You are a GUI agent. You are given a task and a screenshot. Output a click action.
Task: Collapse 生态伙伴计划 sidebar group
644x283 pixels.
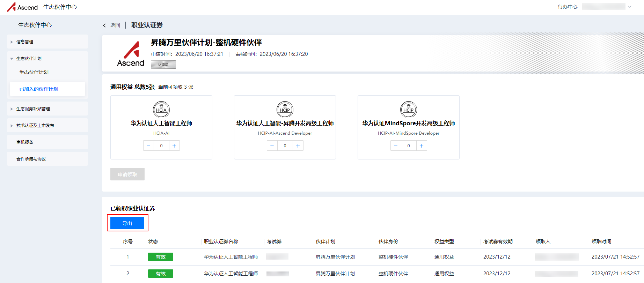(47, 59)
